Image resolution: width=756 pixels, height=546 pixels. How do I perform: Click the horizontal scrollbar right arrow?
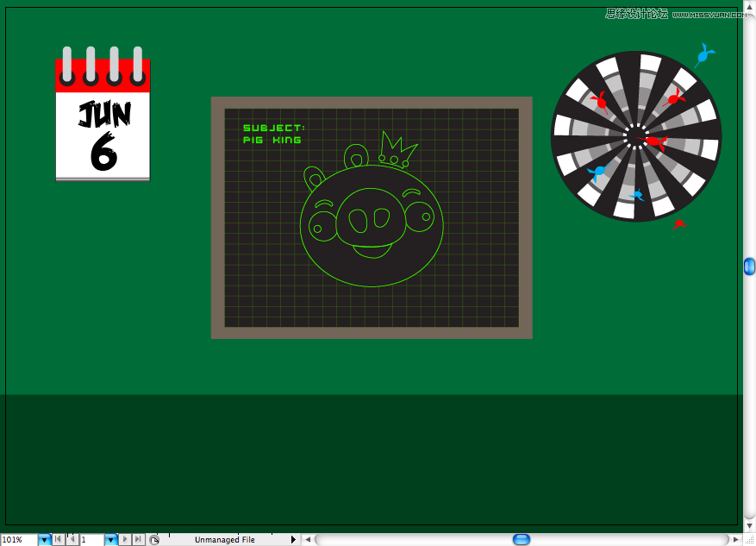(736, 540)
